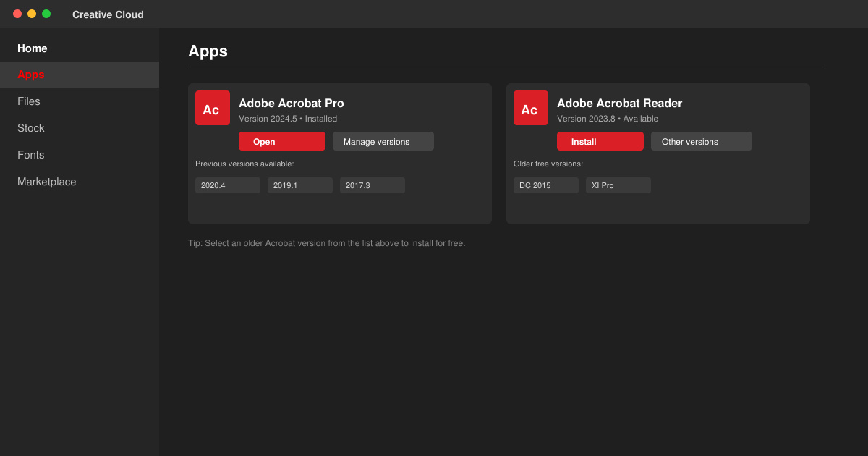Image resolution: width=868 pixels, height=456 pixels.
Task: Click the Adobe Acrobat Pro title
Action: (x=292, y=104)
